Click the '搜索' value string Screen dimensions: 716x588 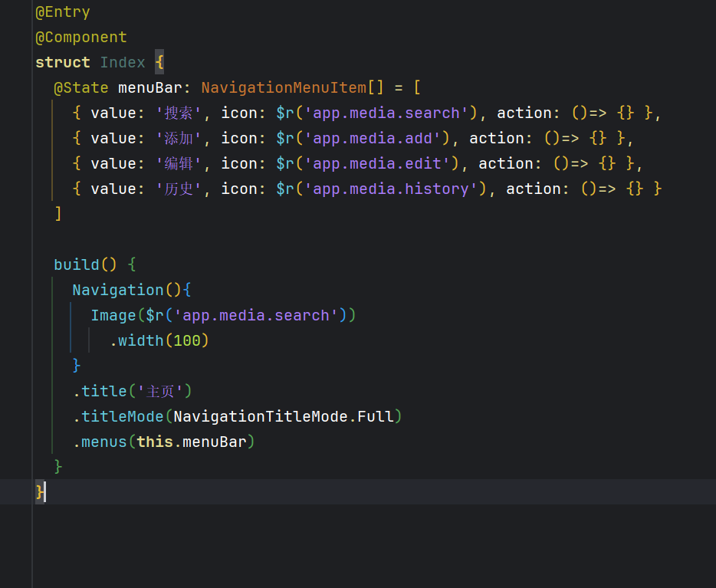point(179,113)
